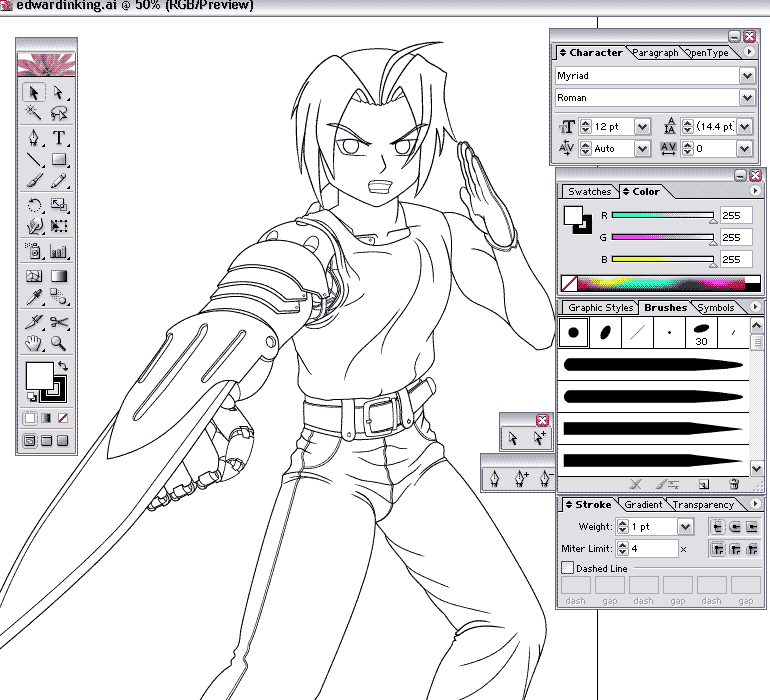The image size is (770, 700).
Task: Click the None swatch in Color panel
Action: [569, 283]
